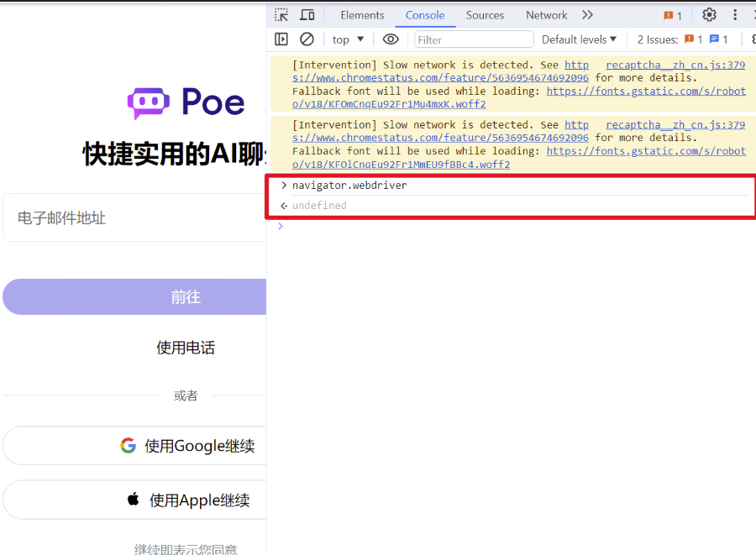
Task: Click the Google logo icon
Action: 129,446
